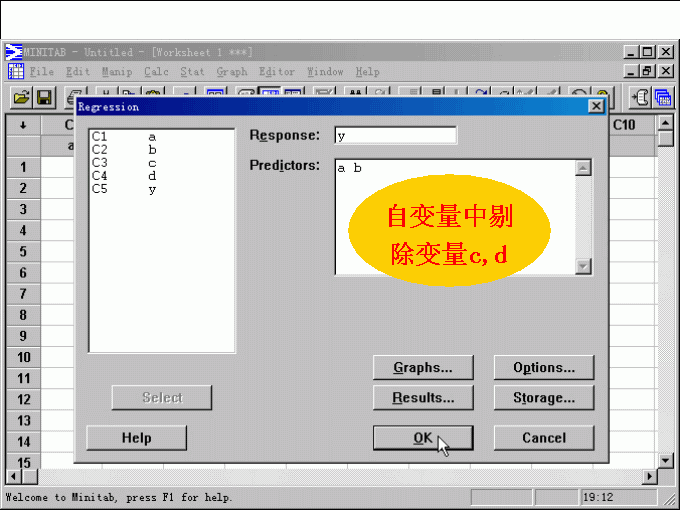The height and width of the screenshot is (510, 680).
Task: Click the second-to-last toolbar icon on the right
Action: [x=639, y=97]
